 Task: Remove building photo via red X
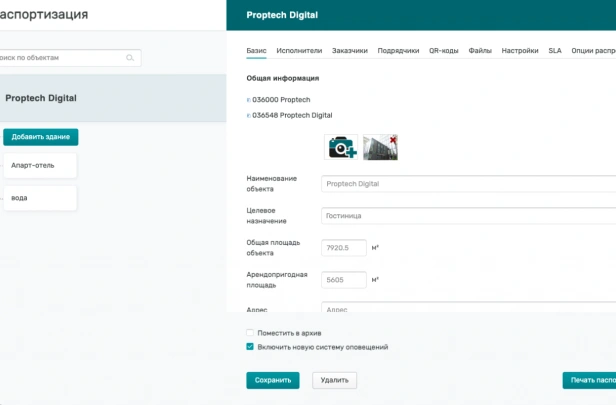pos(393,139)
